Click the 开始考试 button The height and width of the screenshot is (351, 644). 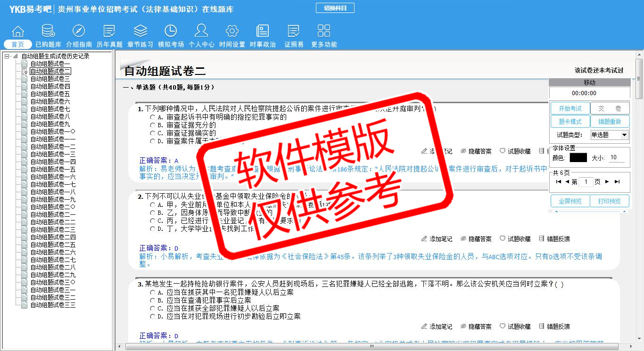point(570,108)
